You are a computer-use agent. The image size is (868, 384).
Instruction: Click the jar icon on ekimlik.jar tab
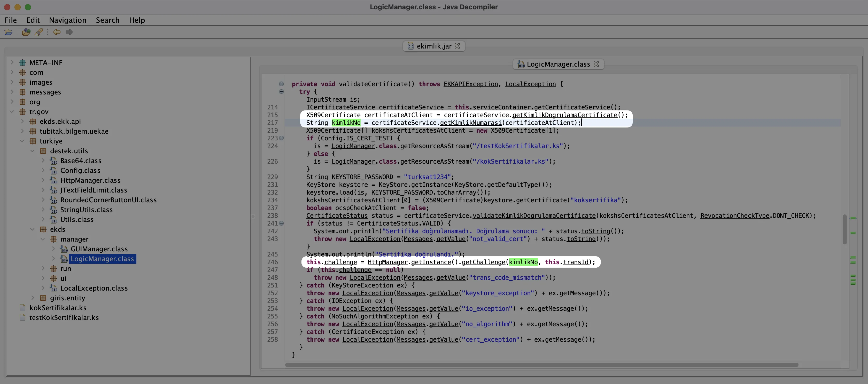(410, 46)
